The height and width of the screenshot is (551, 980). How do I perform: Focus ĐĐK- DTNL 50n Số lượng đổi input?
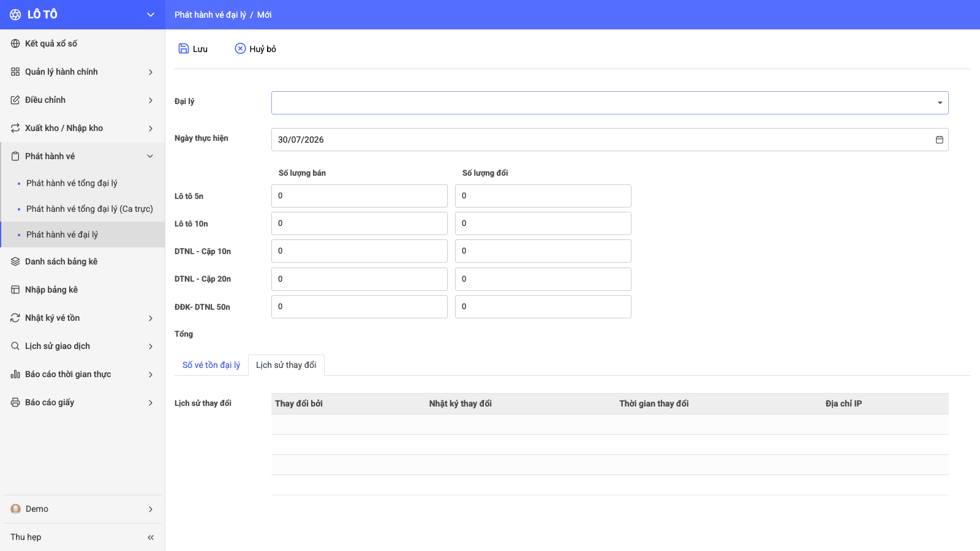[x=543, y=307]
